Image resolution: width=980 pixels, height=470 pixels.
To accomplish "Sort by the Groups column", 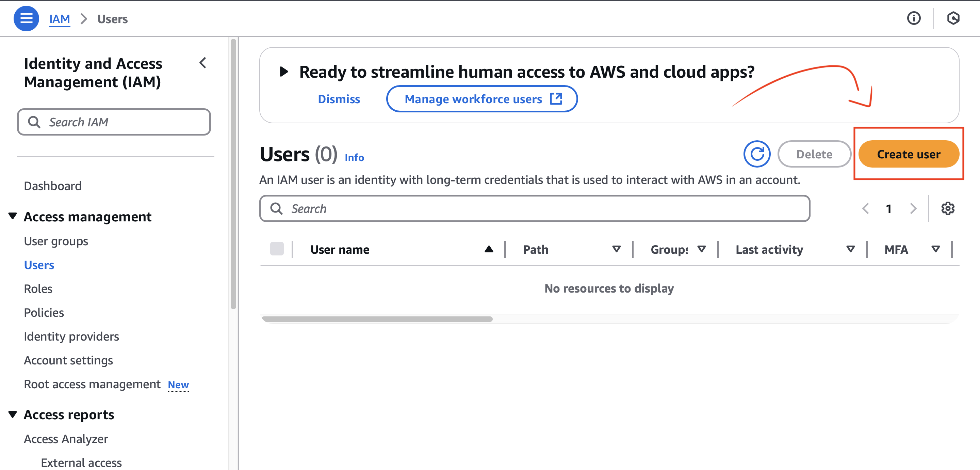I will [702, 249].
